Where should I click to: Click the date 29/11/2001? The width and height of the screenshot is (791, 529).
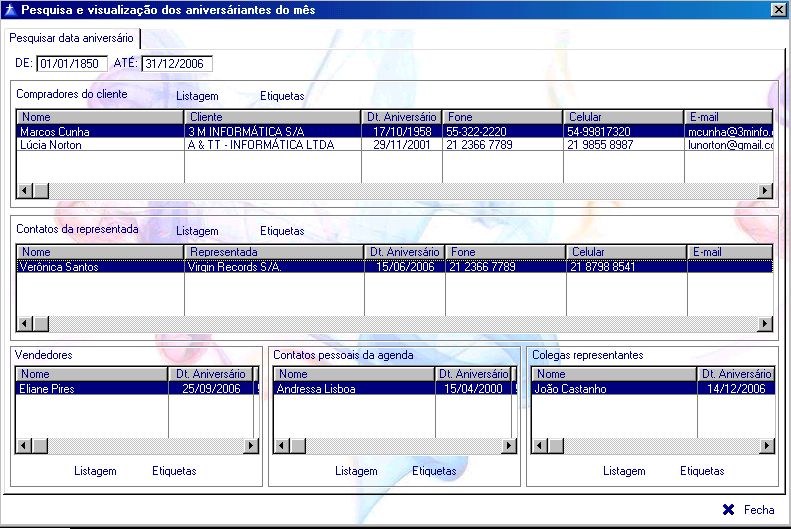(x=402, y=145)
